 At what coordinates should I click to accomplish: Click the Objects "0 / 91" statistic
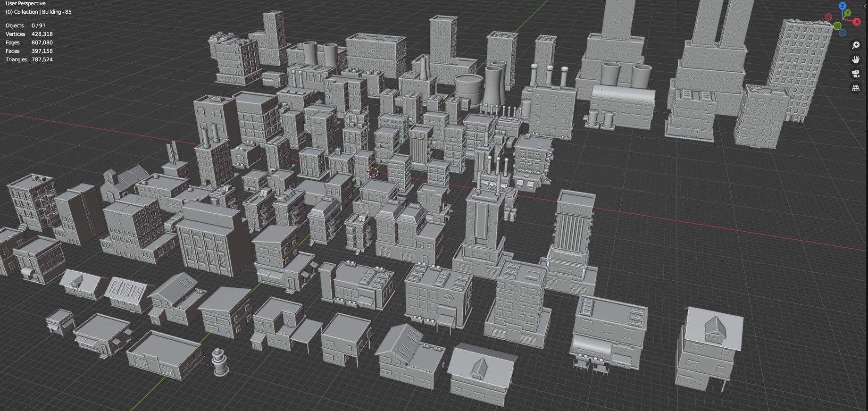[x=39, y=25]
